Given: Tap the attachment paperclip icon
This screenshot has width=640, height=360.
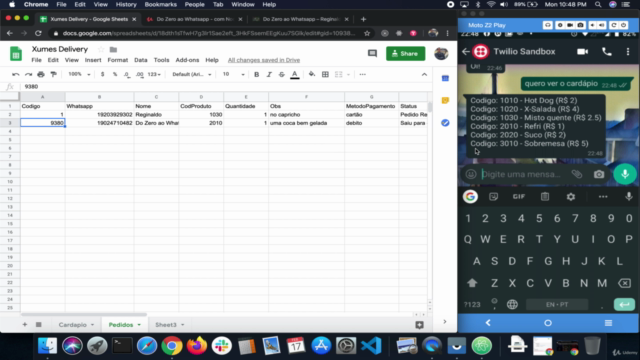Looking at the screenshot, I should (x=577, y=174).
